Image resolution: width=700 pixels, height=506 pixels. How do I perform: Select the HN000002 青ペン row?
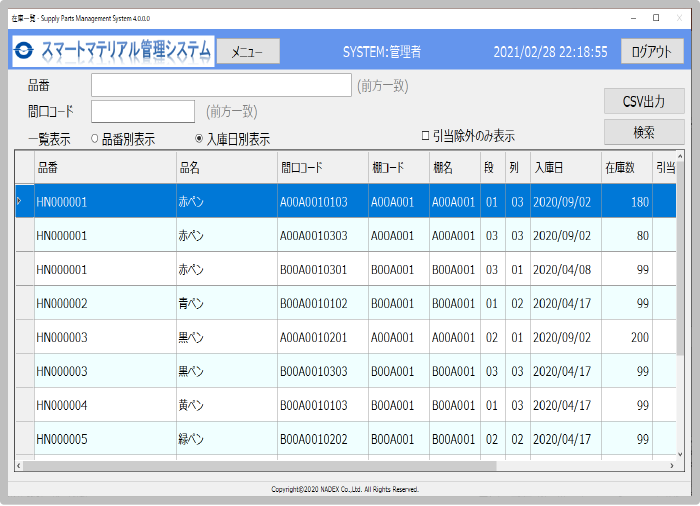346,303
